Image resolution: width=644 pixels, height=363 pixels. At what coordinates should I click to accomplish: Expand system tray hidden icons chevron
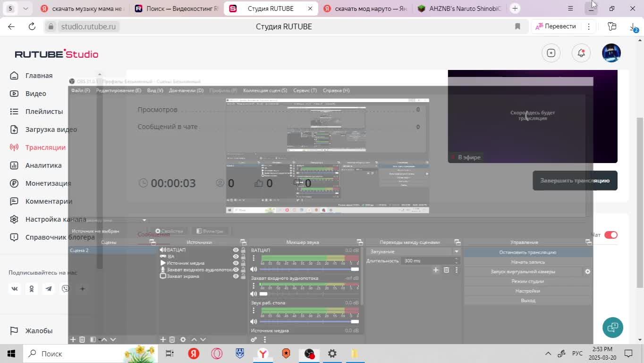point(548,354)
